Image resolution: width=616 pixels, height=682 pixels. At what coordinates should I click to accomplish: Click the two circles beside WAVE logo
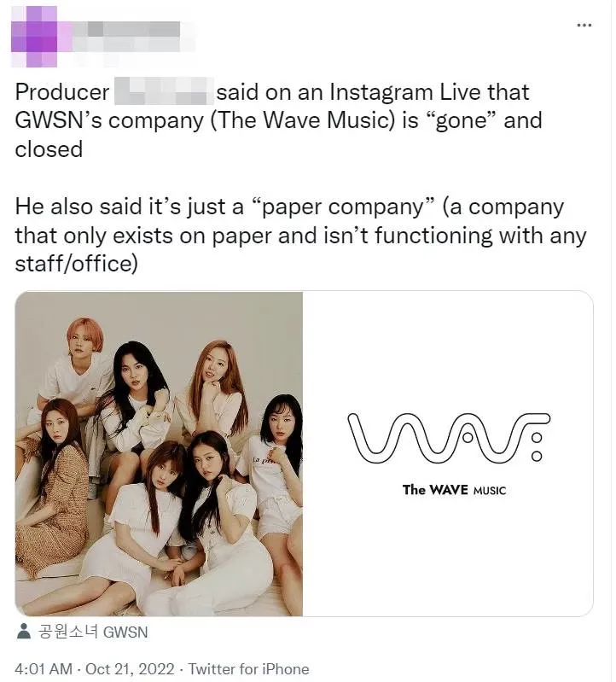537,446
